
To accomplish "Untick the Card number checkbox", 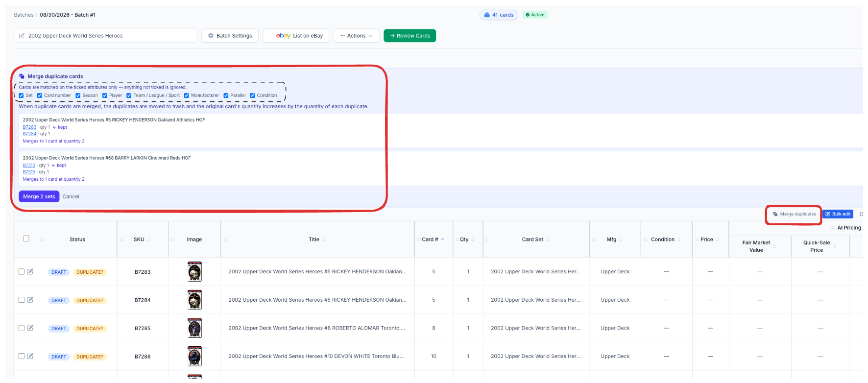I will pos(40,96).
